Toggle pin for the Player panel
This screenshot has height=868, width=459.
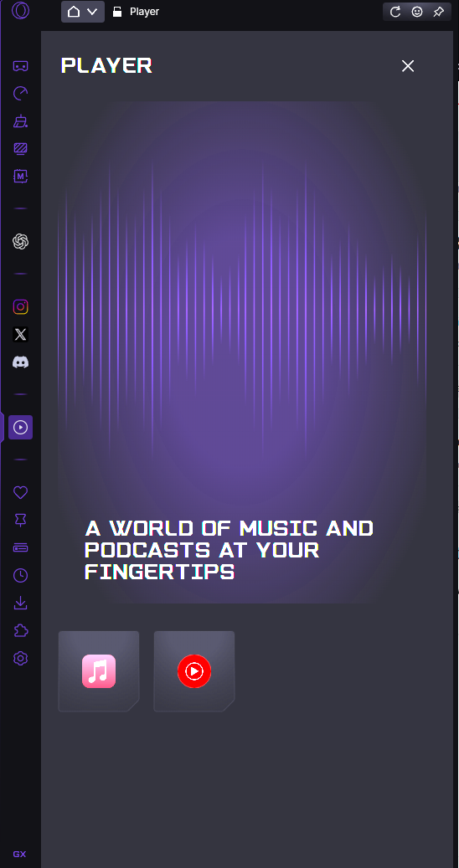[439, 12]
